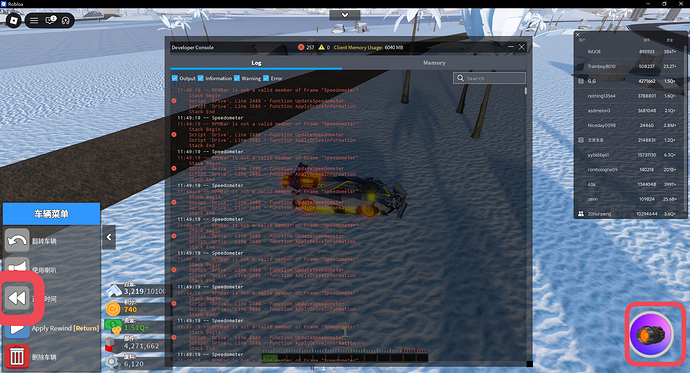This screenshot has width=690, height=373.
Task: Open the chat bubble icon
Action: tap(51, 20)
